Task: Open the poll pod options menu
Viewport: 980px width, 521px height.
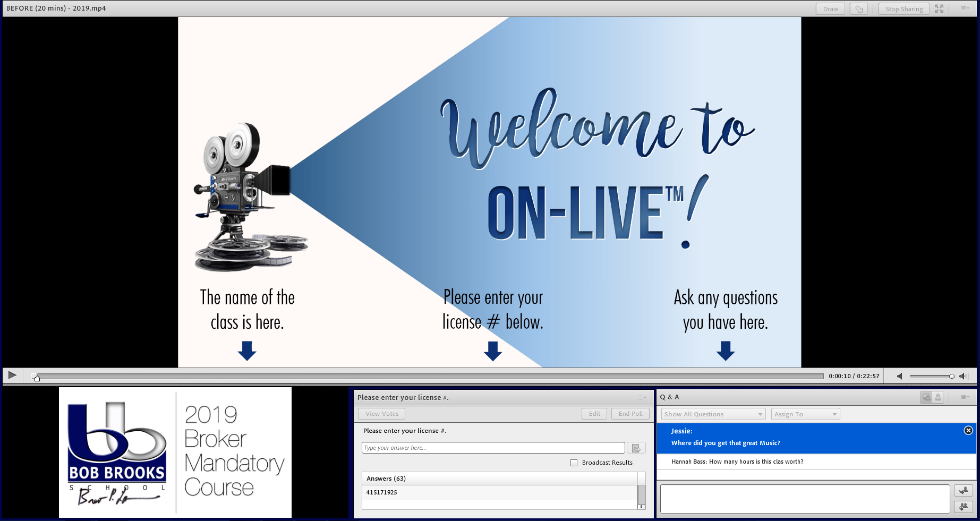Action: tap(642, 397)
